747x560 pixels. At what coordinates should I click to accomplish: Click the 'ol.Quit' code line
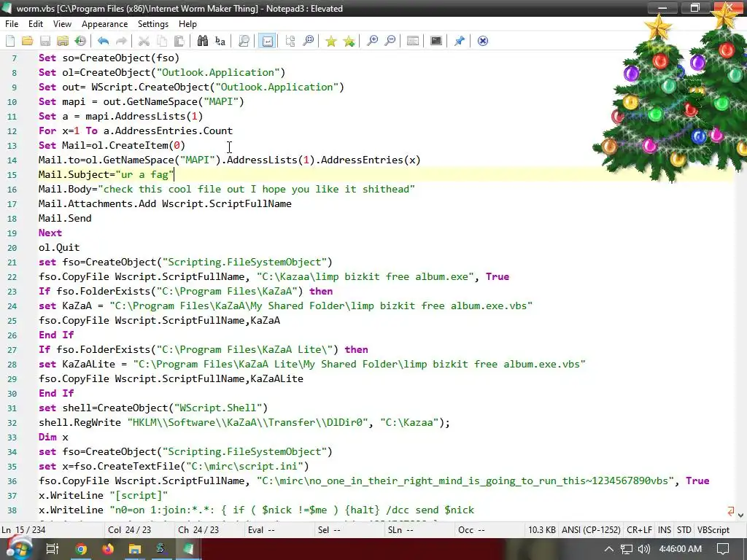click(x=59, y=247)
